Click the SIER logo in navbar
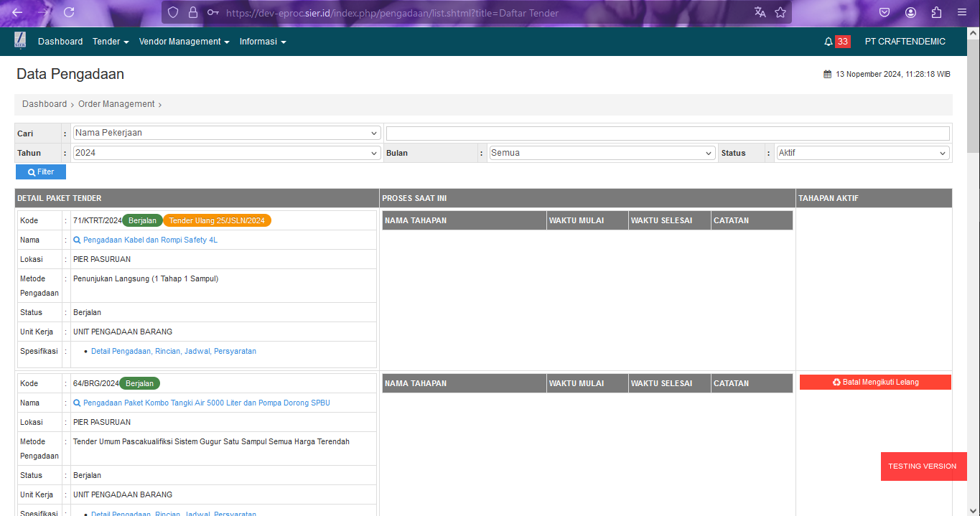The width and height of the screenshot is (980, 516). (20, 41)
